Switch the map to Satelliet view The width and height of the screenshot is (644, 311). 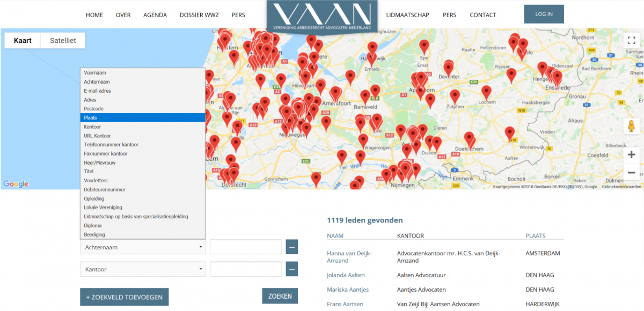click(62, 40)
